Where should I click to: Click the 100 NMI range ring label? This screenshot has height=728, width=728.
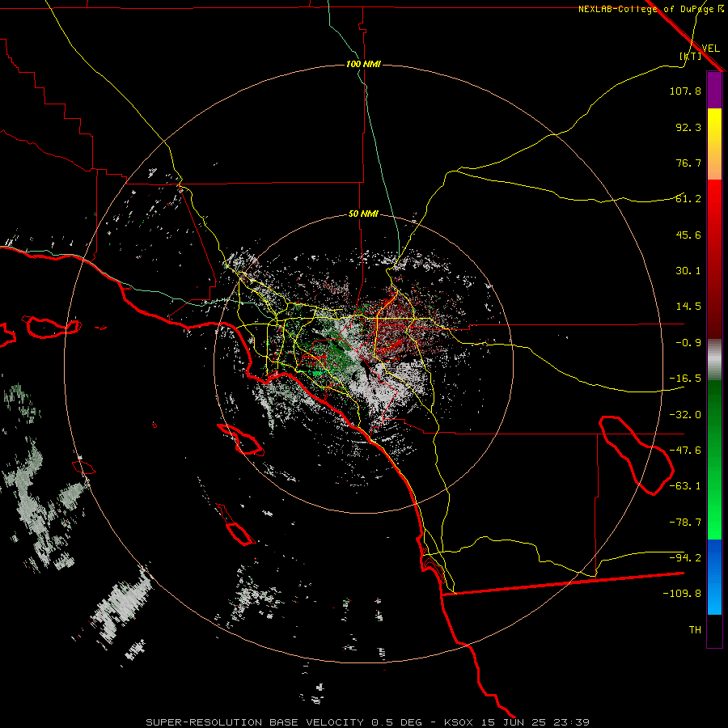click(x=363, y=64)
